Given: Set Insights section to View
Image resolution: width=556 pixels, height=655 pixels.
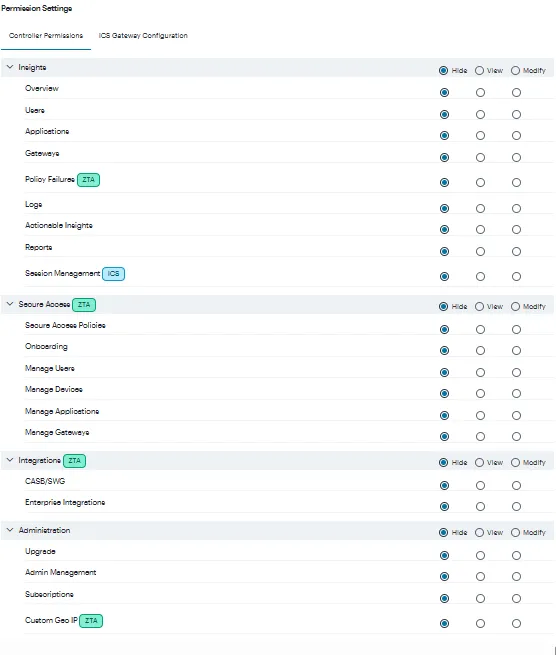Looking at the screenshot, I should 480,71.
